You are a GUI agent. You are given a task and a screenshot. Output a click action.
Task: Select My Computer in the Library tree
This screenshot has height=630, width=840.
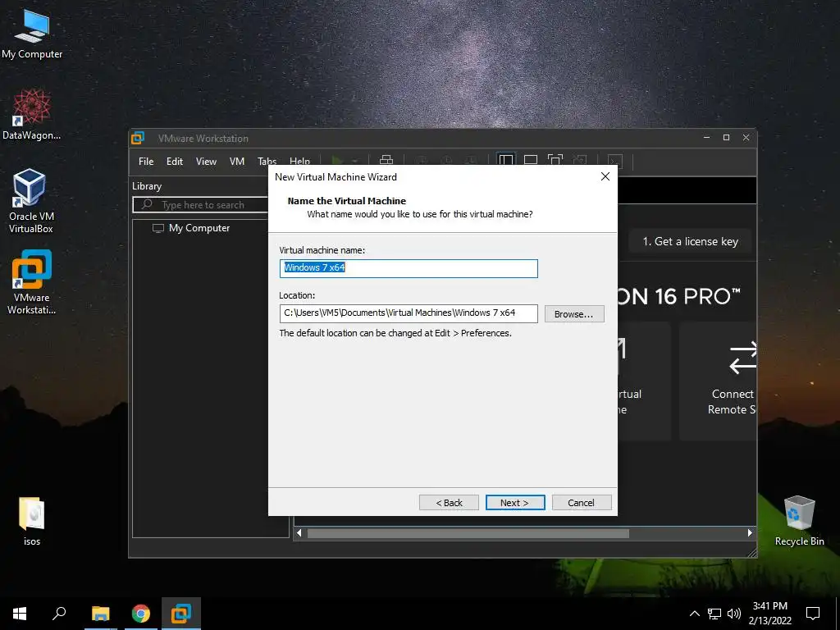[199, 228]
